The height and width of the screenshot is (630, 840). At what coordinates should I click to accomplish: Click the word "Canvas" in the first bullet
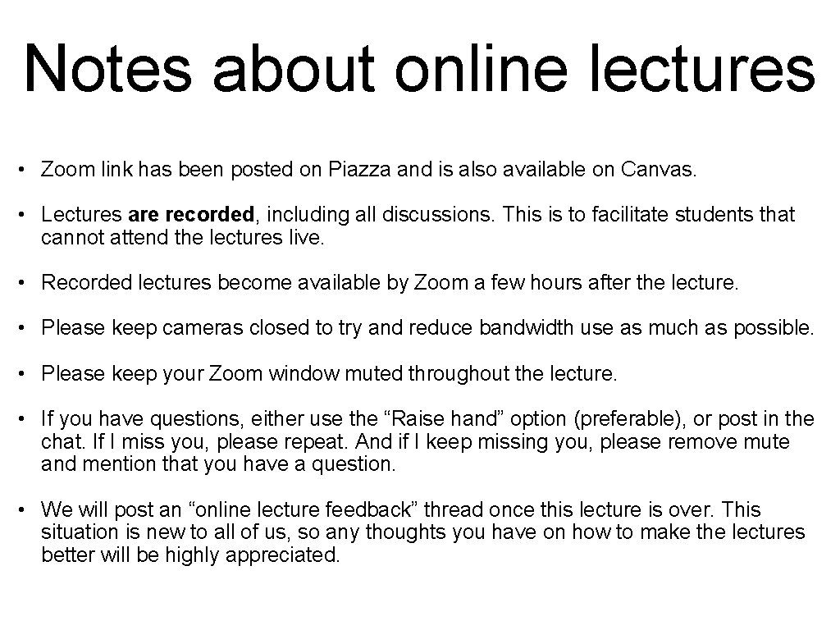click(x=657, y=169)
